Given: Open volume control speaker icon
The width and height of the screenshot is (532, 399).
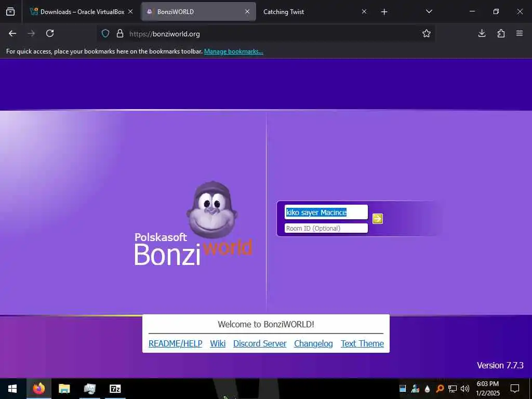Looking at the screenshot, I should (465, 389).
